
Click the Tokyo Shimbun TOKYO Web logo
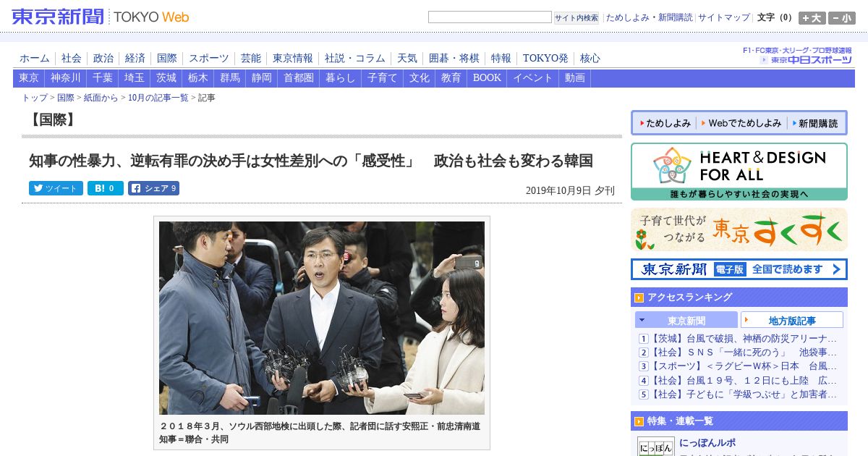point(101,16)
